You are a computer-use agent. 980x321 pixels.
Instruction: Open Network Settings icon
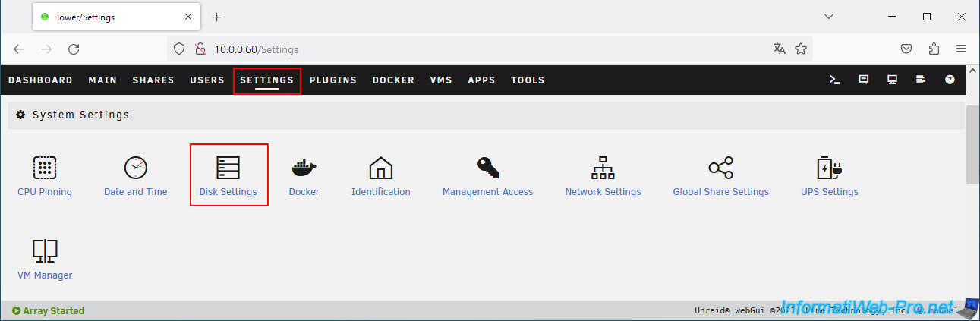point(603,168)
